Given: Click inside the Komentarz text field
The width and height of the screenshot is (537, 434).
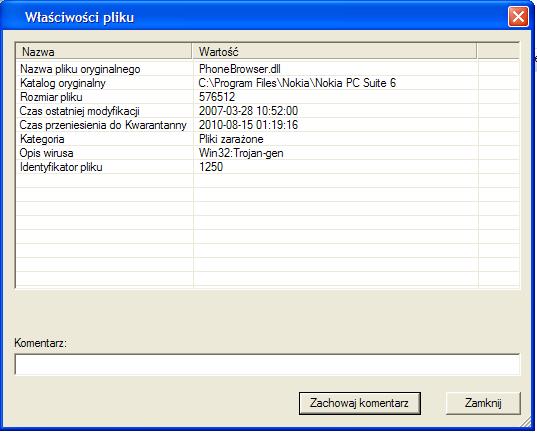Looking at the screenshot, I should click(x=267, y=364).
